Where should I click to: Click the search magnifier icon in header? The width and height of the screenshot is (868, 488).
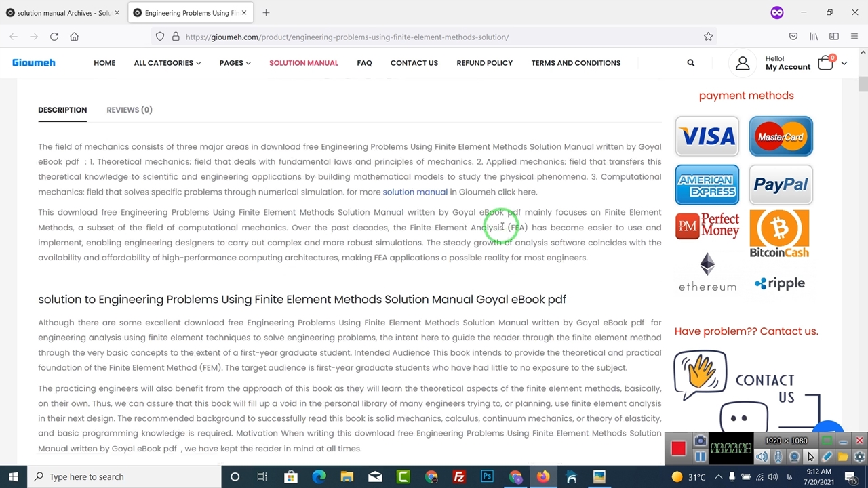[690, 63]
